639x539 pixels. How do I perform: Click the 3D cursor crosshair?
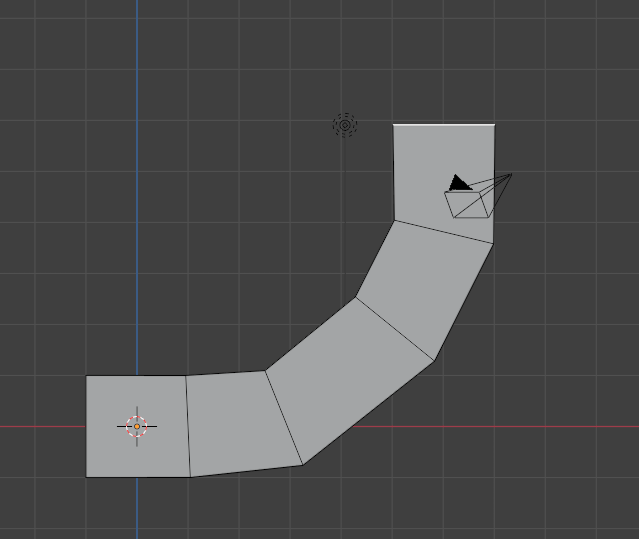(137, 427)
